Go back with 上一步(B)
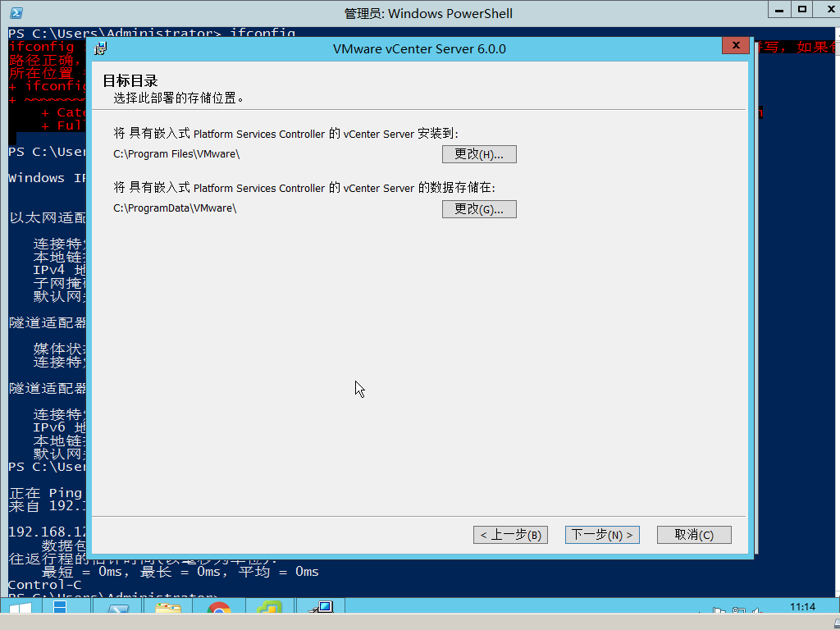Viewport: 840px width, 630px height. (x=510, y=535)
